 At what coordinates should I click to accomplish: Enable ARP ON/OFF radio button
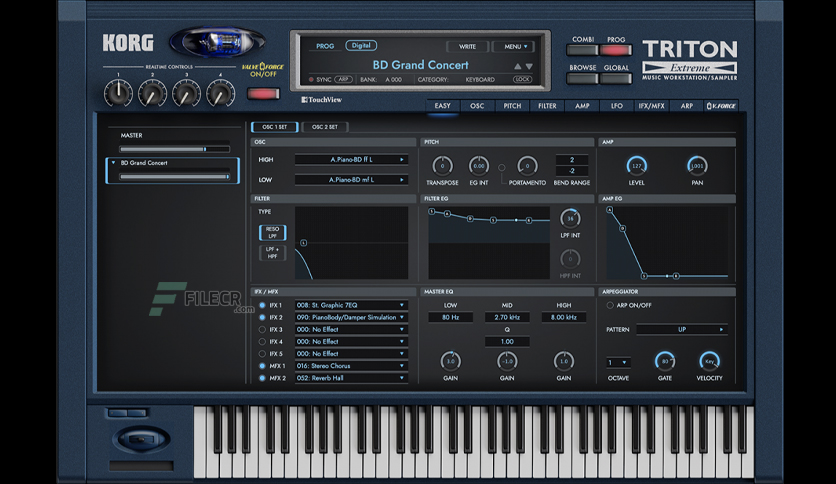pyautogui.click(x=610, y=305)
